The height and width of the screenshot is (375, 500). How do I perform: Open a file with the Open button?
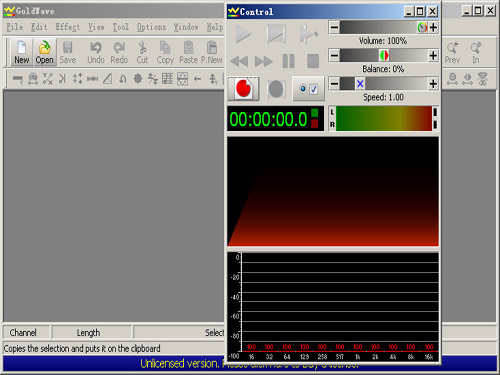pyautogui.click(x=44, y=52)
